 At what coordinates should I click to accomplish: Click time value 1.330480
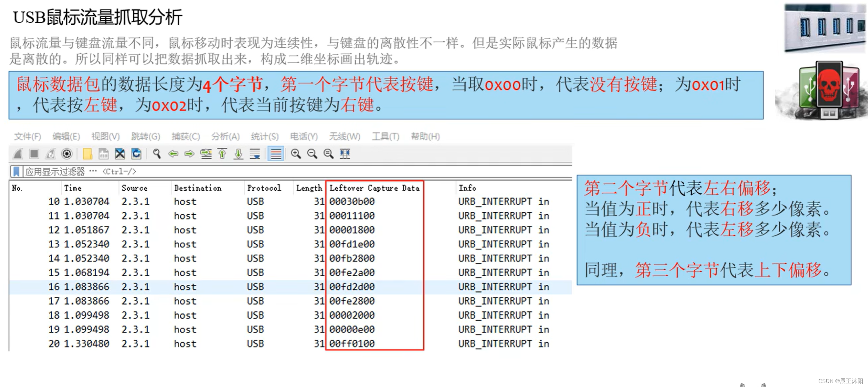87,344
